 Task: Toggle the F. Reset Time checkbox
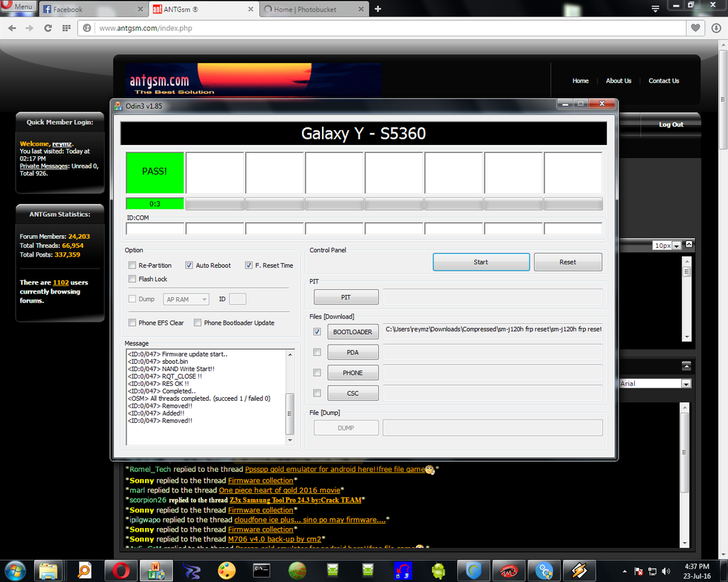pyautogui.click(x=249, y=266)
